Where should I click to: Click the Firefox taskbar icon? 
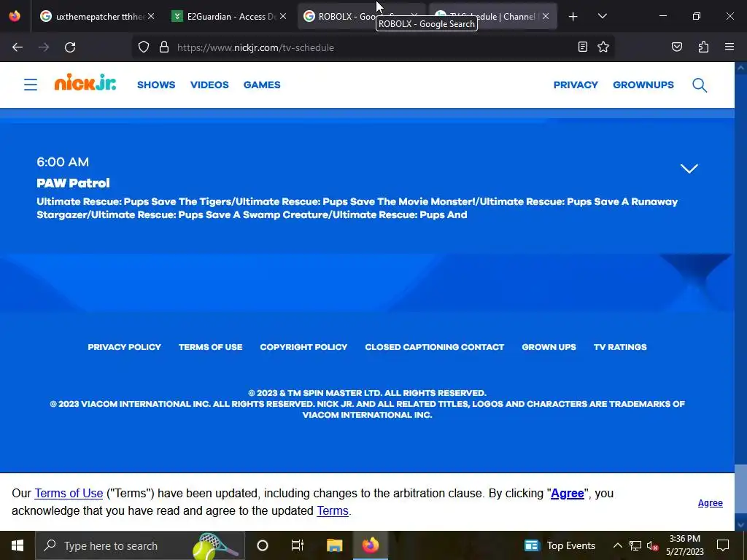(x=370, y=545)
